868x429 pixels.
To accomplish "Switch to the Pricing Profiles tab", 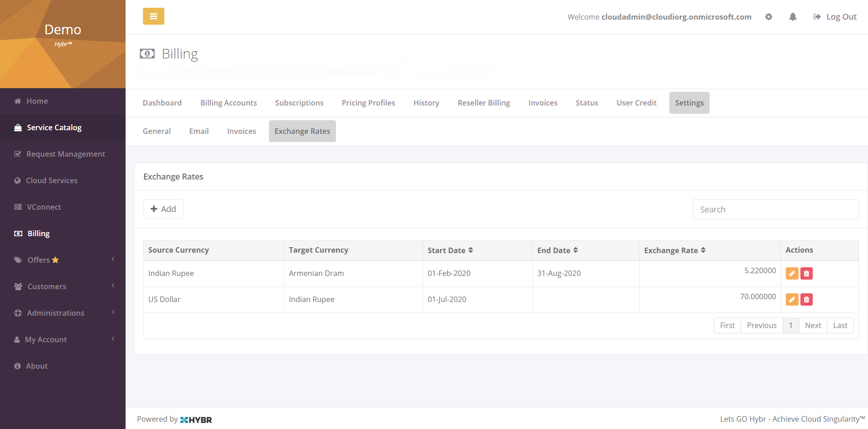I will point(368,103).
